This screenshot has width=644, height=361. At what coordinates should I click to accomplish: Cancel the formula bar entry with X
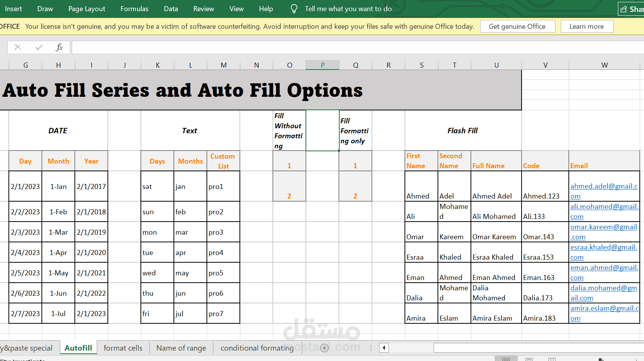[x=18, y=47]
